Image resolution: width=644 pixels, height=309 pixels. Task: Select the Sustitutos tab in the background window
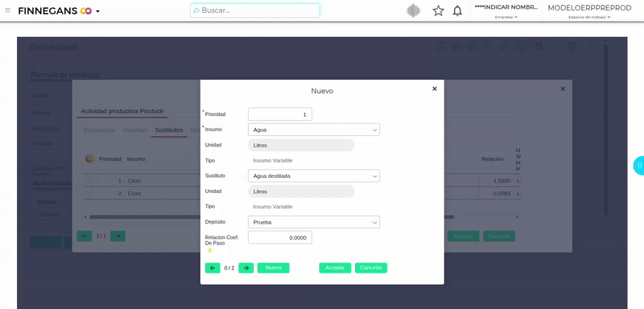(x=169, y=130)
